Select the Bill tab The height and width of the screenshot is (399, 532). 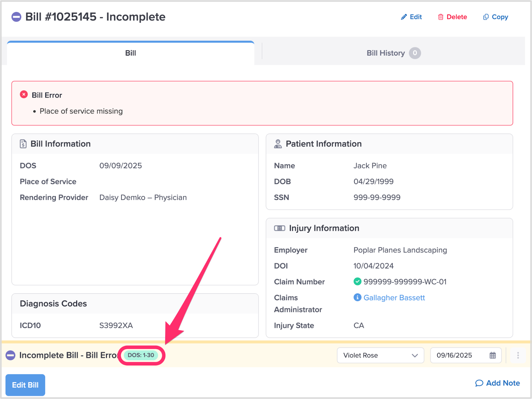tap(130, 53)
